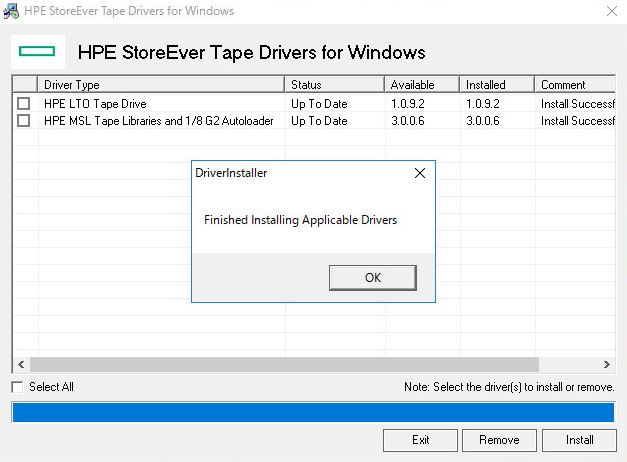Click the Installed column header

497,84
